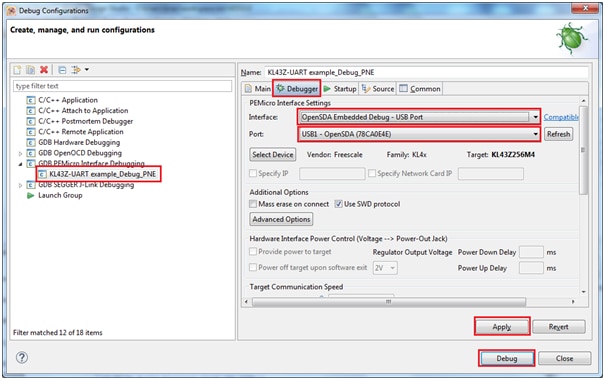Click the Specify IP text field
This screenshot has height=380, width=605.
click(332, 174)
